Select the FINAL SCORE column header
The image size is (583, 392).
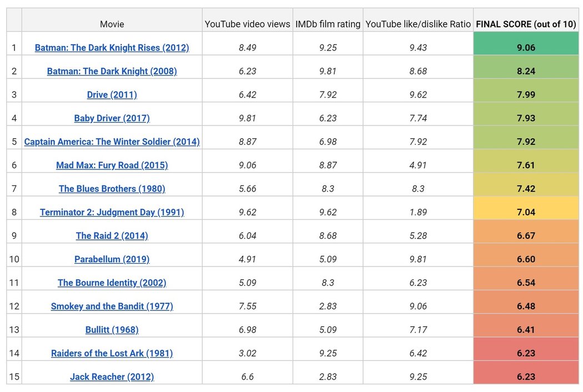click(526, 24)
